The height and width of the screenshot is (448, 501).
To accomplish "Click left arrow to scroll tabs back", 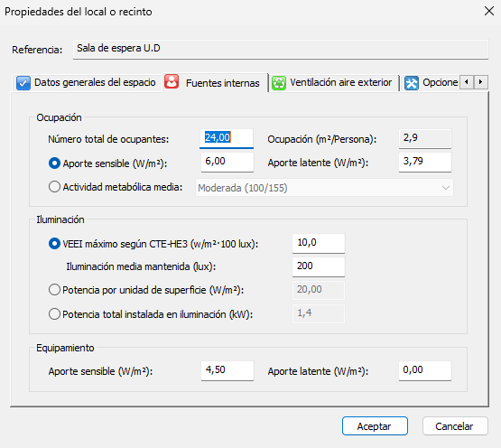I will [x=467, y=82].
